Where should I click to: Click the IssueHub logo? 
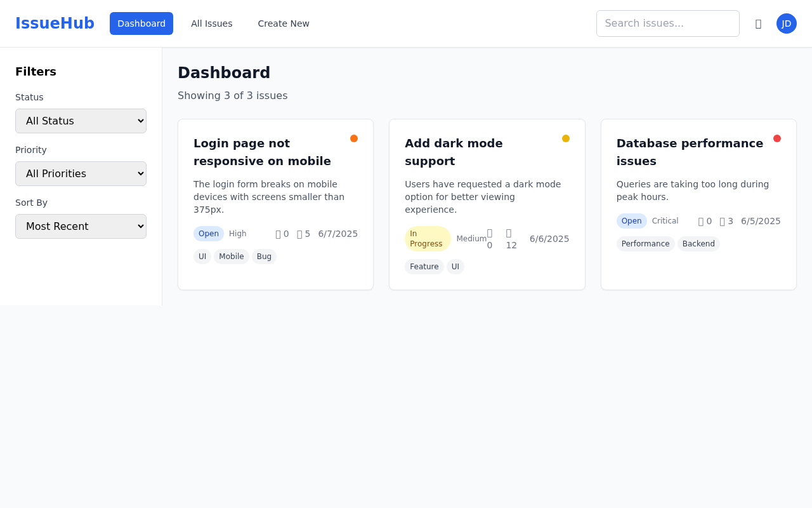point(55,23)
